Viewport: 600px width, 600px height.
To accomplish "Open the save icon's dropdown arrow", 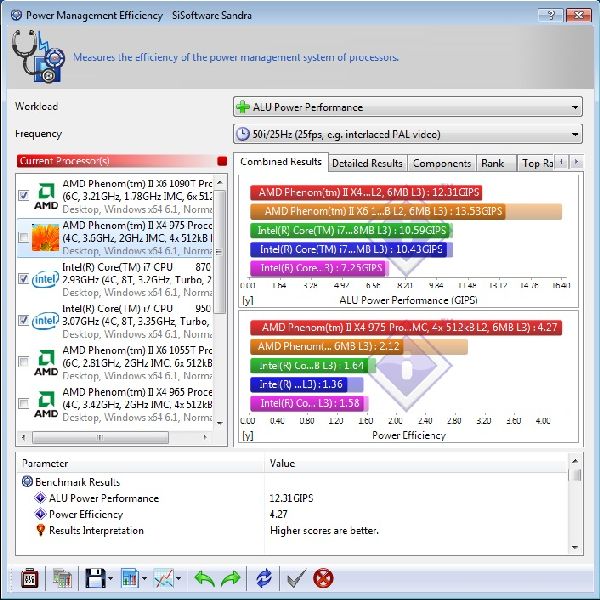I will [111, 578].
